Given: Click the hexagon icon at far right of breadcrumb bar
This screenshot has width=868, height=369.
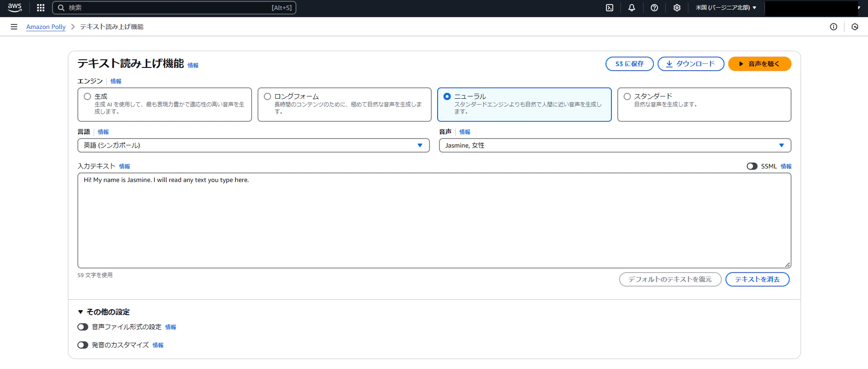Looking at the screenshot, I should (855, 27).
